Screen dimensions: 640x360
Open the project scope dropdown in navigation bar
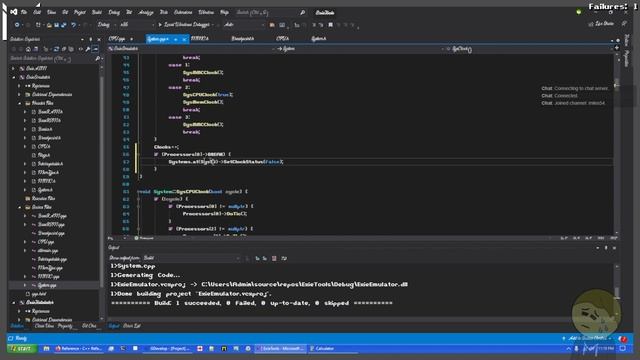(x=191, y=49)
